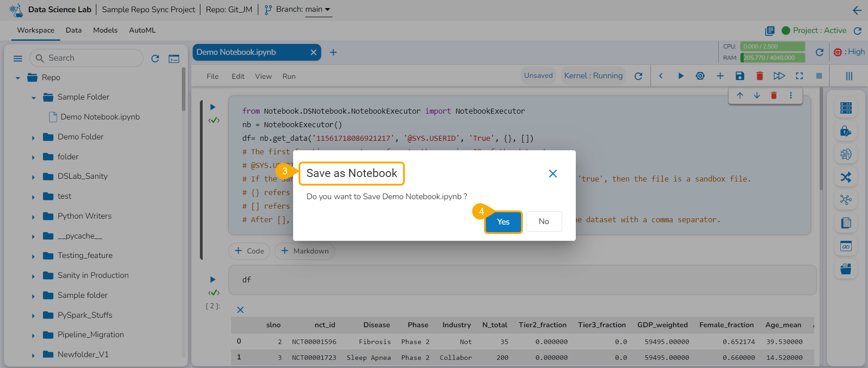Click the fullscreen toggle icon in toolbar
868x368 pixels.
[799, 76]
